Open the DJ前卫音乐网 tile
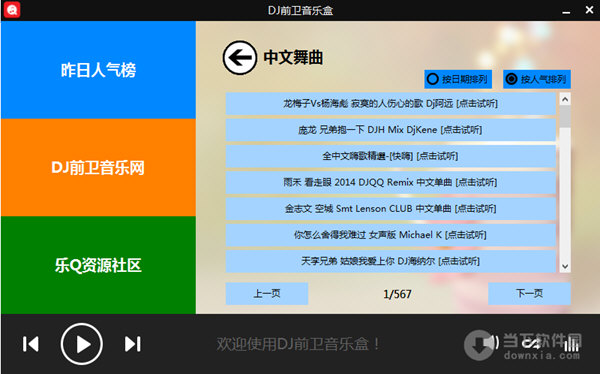The image size is (600, 374). (x=98, y=168)
